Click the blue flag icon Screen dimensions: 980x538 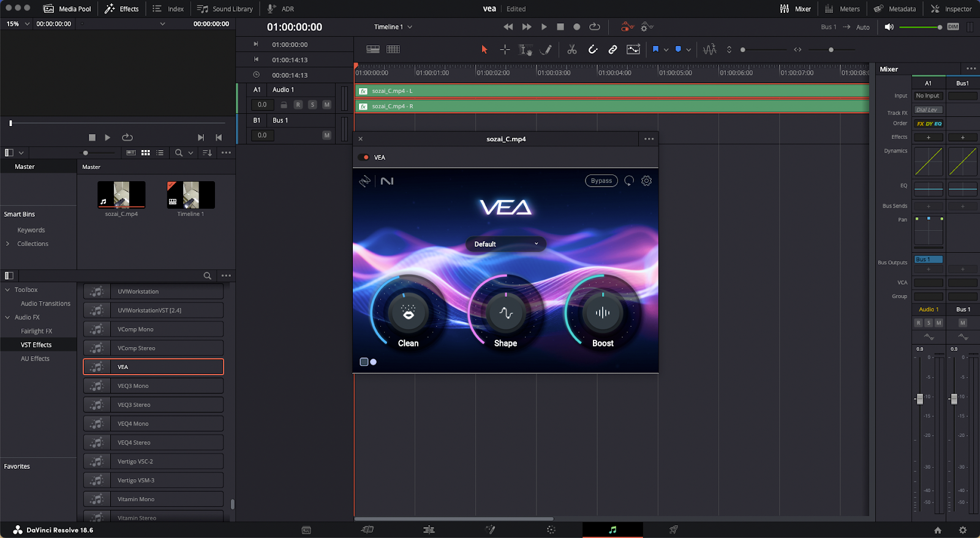pos(656,50)
